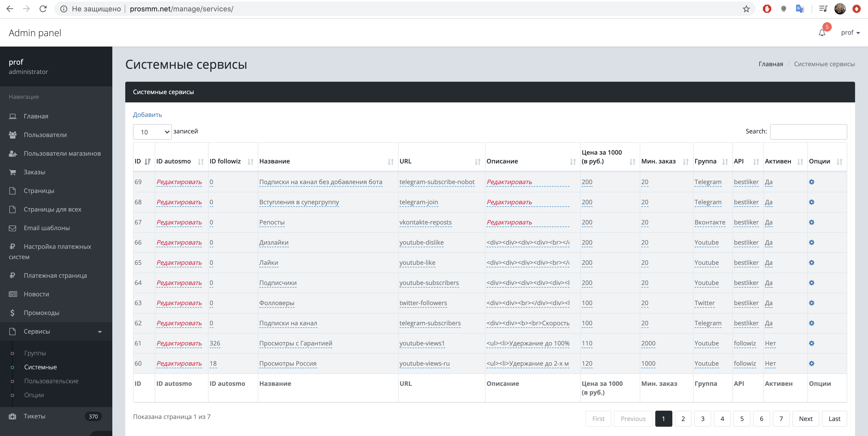Open Группы submenu item

pos(35,353)
